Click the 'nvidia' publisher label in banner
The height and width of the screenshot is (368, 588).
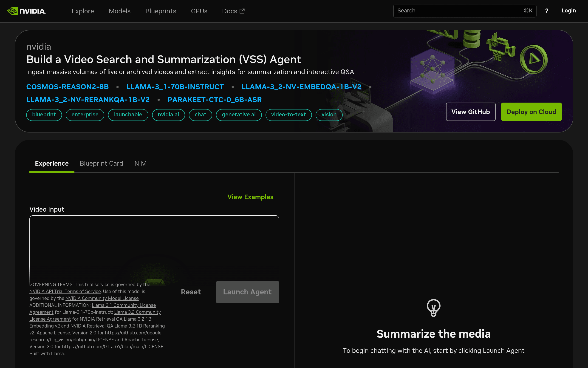point(39,46)
